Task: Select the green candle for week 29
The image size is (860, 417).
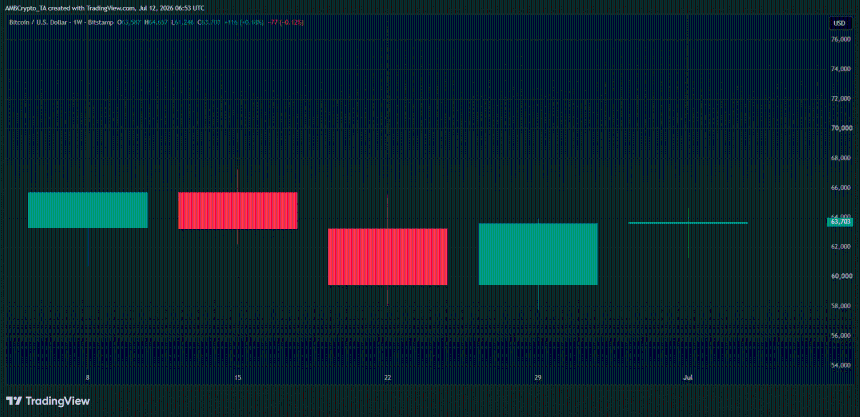Action: [538, 254]
